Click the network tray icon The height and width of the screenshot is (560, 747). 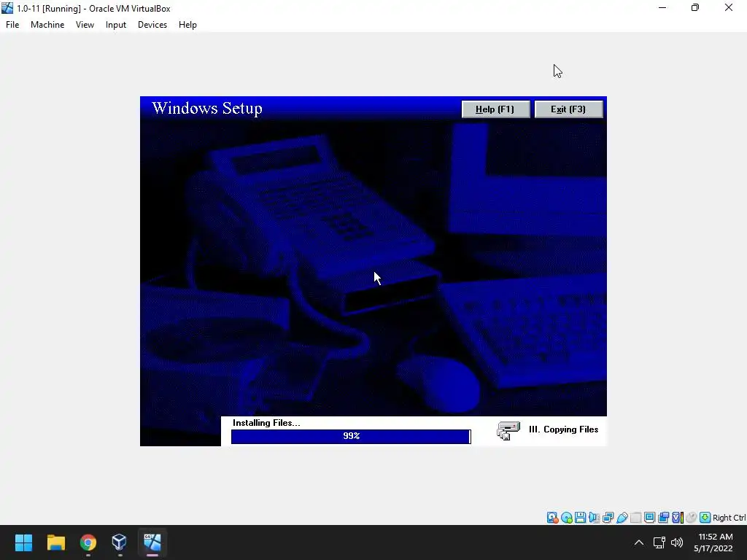(659, 542)
